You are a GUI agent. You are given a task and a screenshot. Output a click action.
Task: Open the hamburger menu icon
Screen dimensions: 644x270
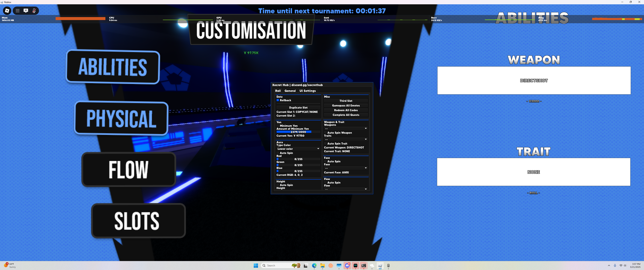[x=17, y=10]
